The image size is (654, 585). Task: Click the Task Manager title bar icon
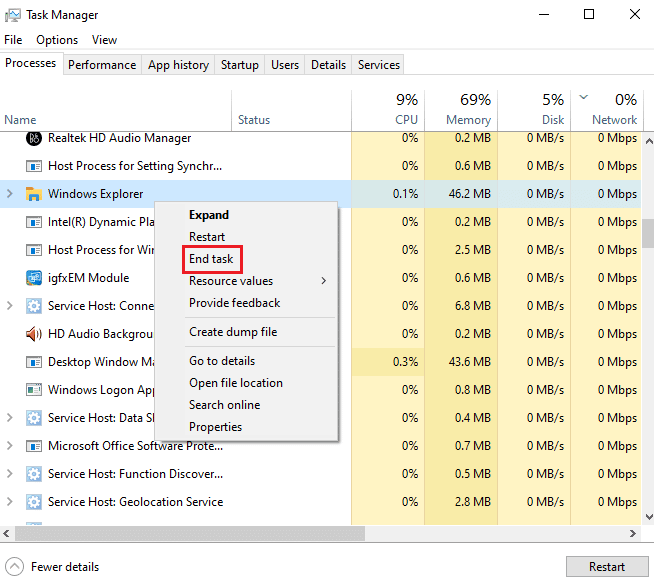(13, 15)
